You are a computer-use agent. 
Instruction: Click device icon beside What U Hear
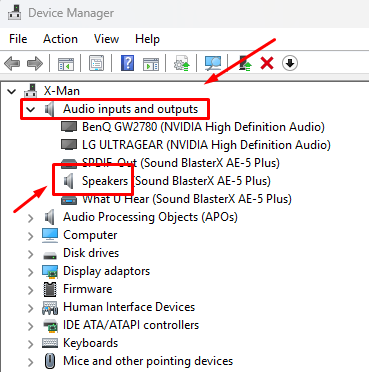pyautogui.click(x=69, y=200)
